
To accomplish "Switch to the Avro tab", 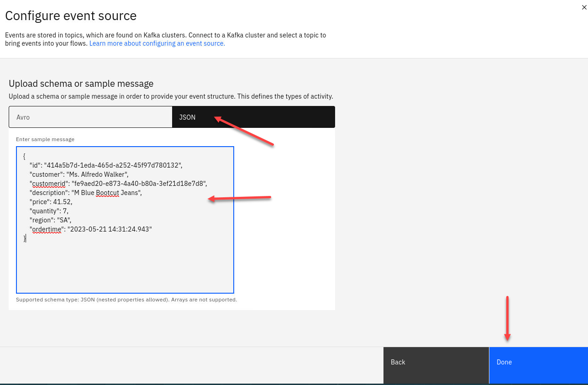I will (90, 117).
